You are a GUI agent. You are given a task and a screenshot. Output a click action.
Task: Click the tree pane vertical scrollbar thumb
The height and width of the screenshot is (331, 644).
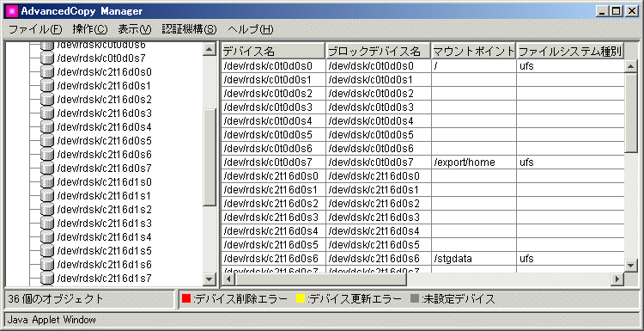[210, 157]
